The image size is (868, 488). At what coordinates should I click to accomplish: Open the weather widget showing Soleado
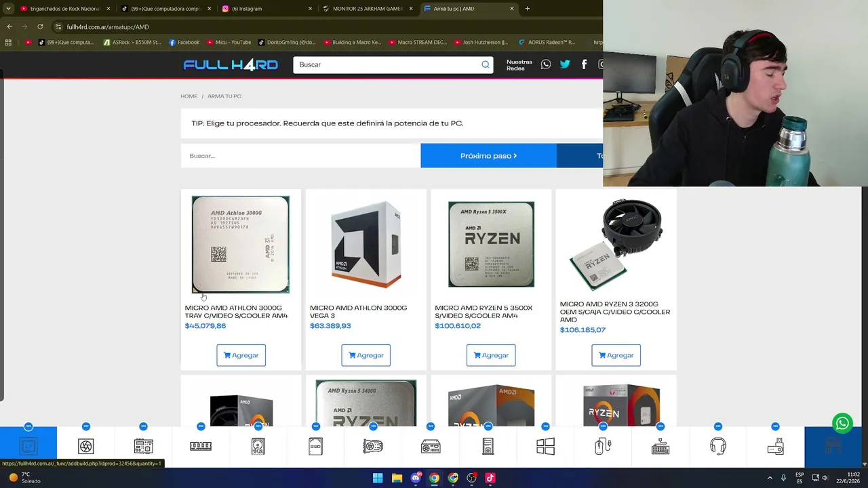(24, 478)
